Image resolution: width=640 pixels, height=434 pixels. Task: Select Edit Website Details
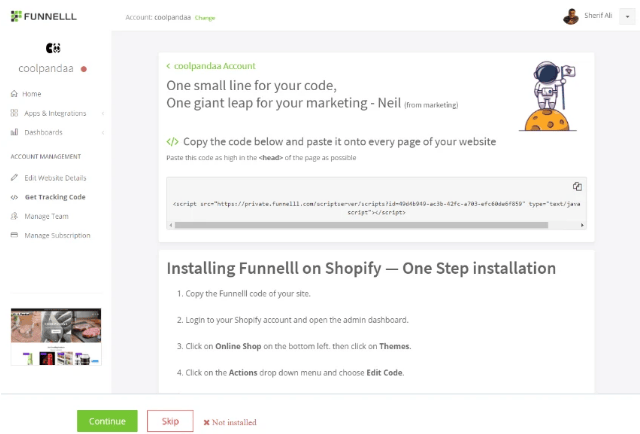tap(55, 178)
